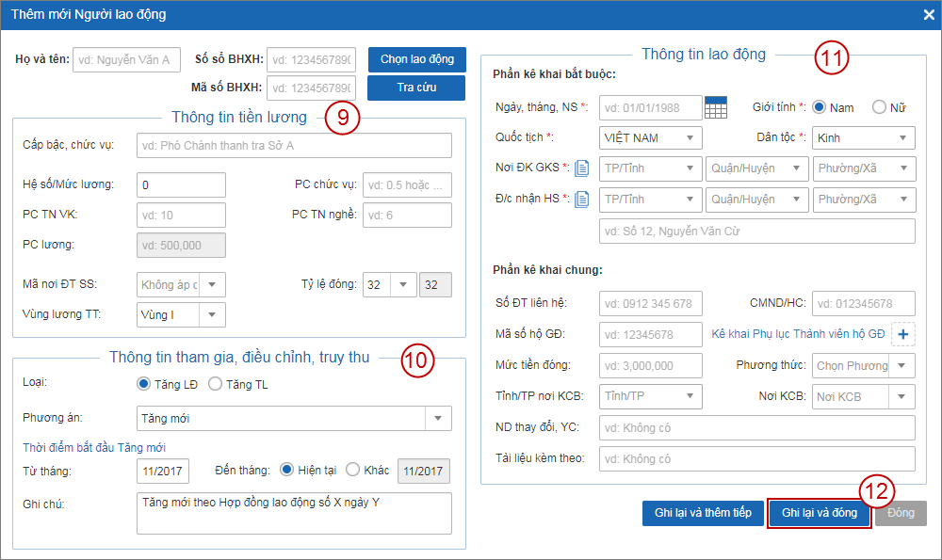Click the Họ và tên input field

126,59
